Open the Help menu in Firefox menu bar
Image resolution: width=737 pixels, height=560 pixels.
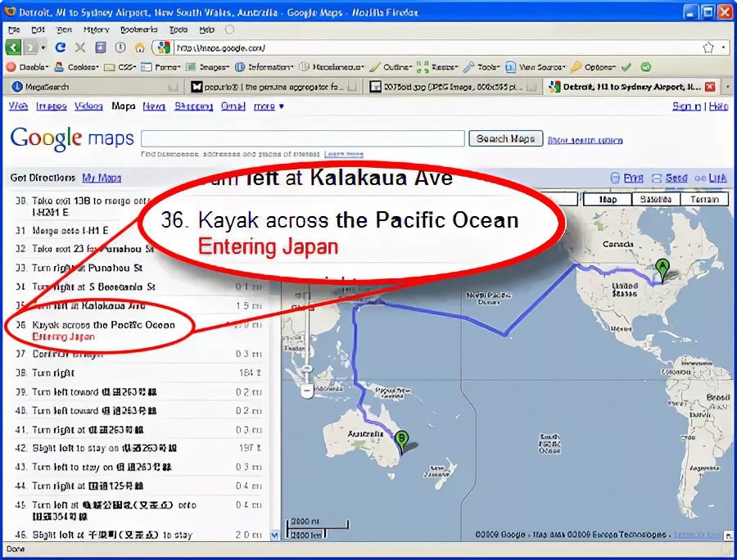pyautogui.click(x=206, y=29)
